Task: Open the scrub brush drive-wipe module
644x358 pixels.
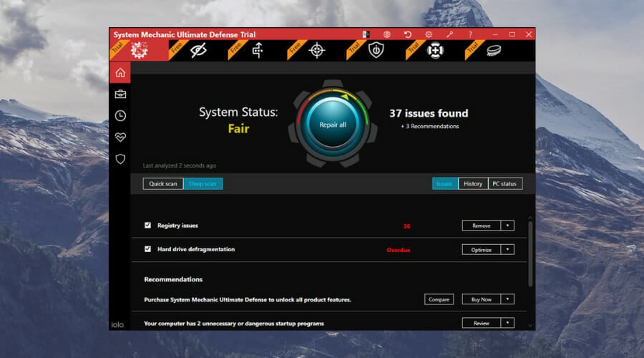Action: [494, 51]
